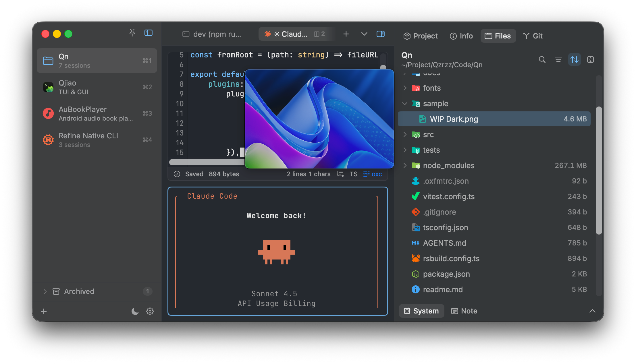Click the tsconfig.json file icon

tap(416, 227)
